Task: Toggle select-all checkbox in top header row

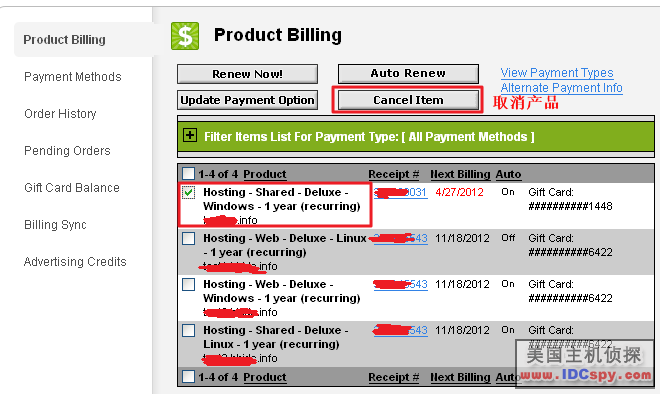Action: (188, 173)
